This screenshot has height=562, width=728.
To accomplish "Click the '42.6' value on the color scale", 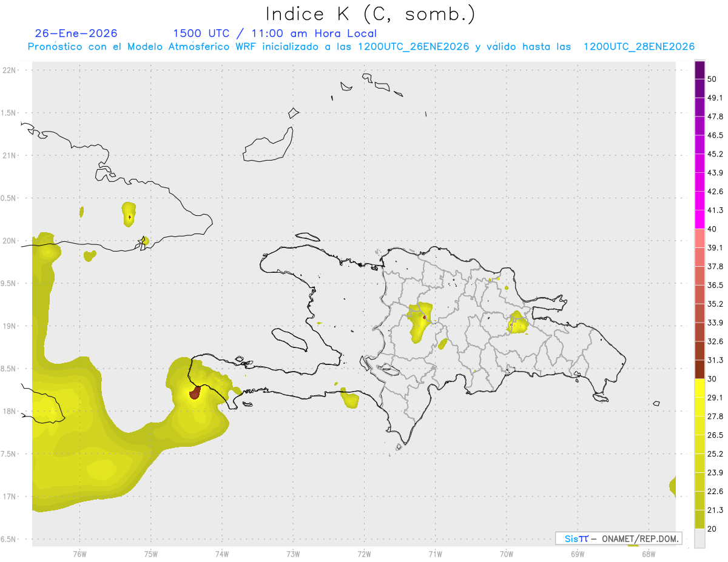I will coord(715,192).
